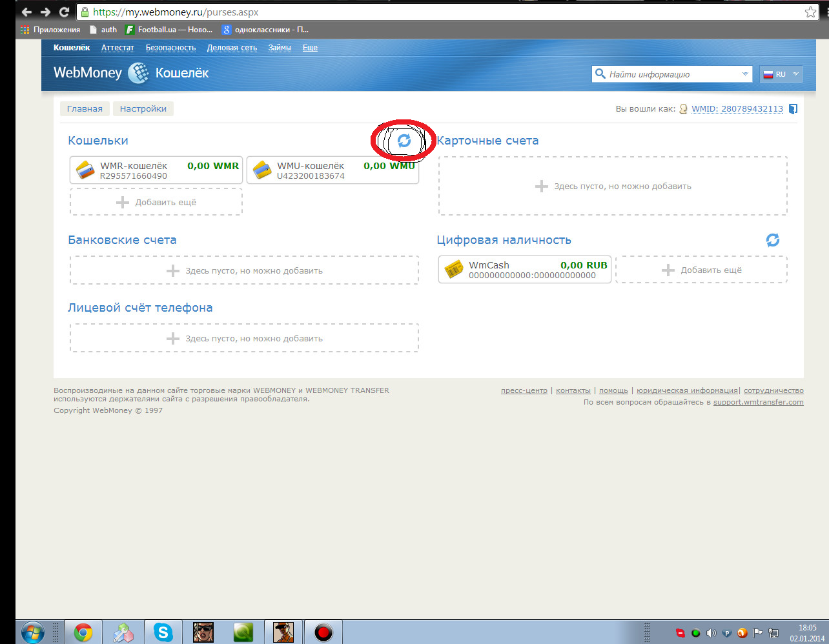Refresh the Цифровая наличность section

tap(773, 240)
